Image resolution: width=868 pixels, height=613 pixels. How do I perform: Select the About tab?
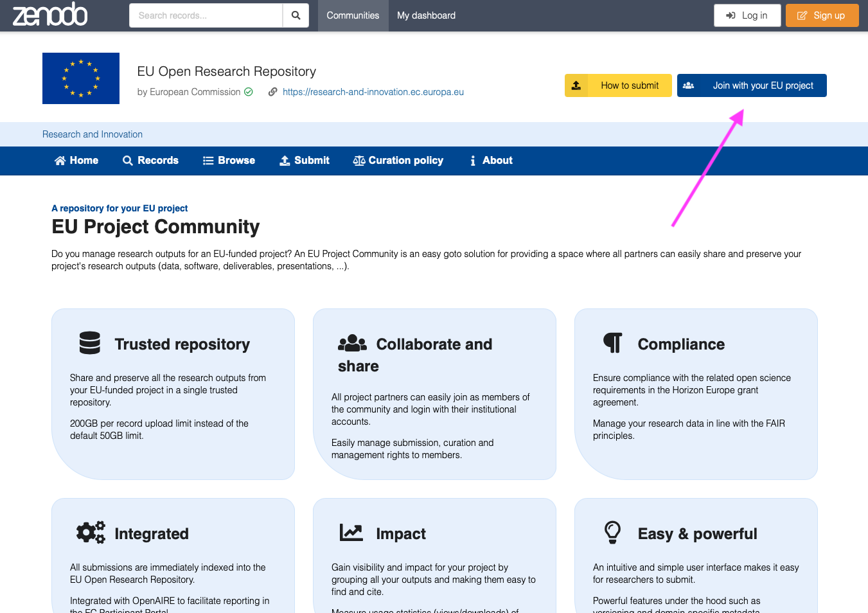click(491, 161)
